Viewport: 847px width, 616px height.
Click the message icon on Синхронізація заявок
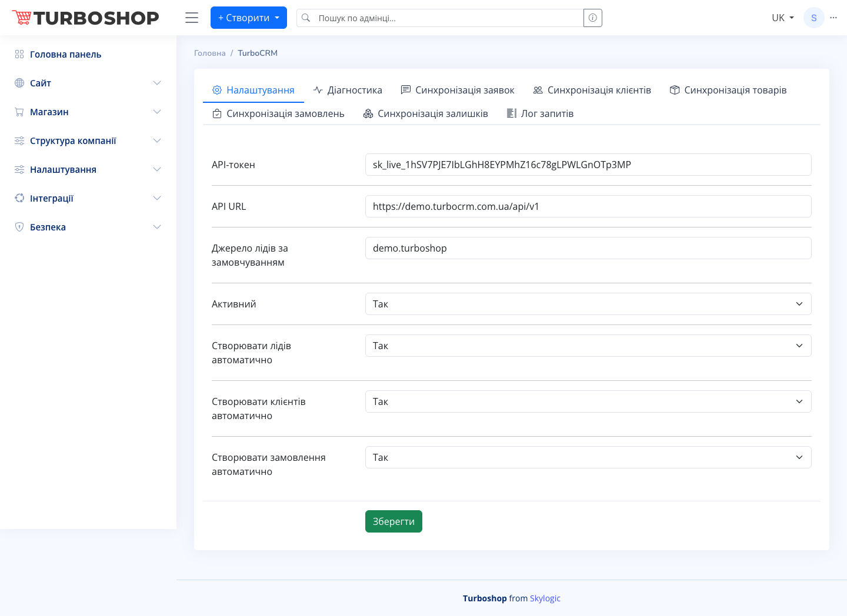point(406,90)
